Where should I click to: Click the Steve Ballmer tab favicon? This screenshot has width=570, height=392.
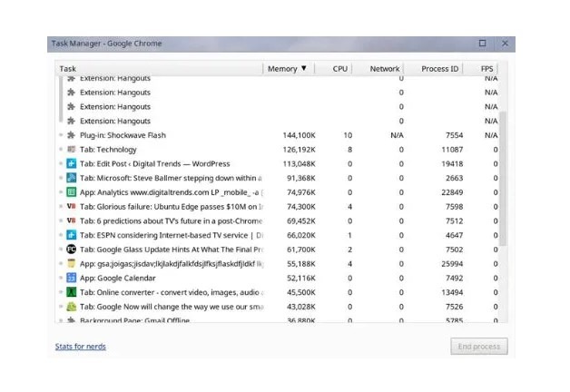[x=71, y=178]
